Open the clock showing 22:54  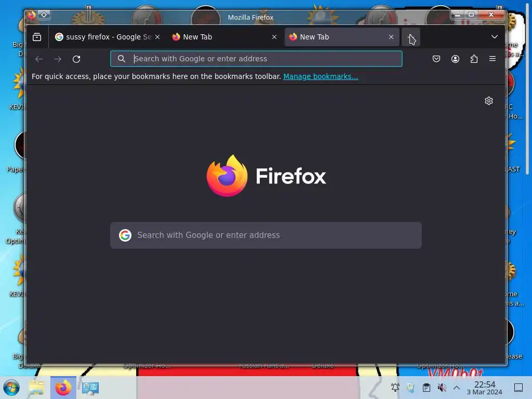[485, 388]
